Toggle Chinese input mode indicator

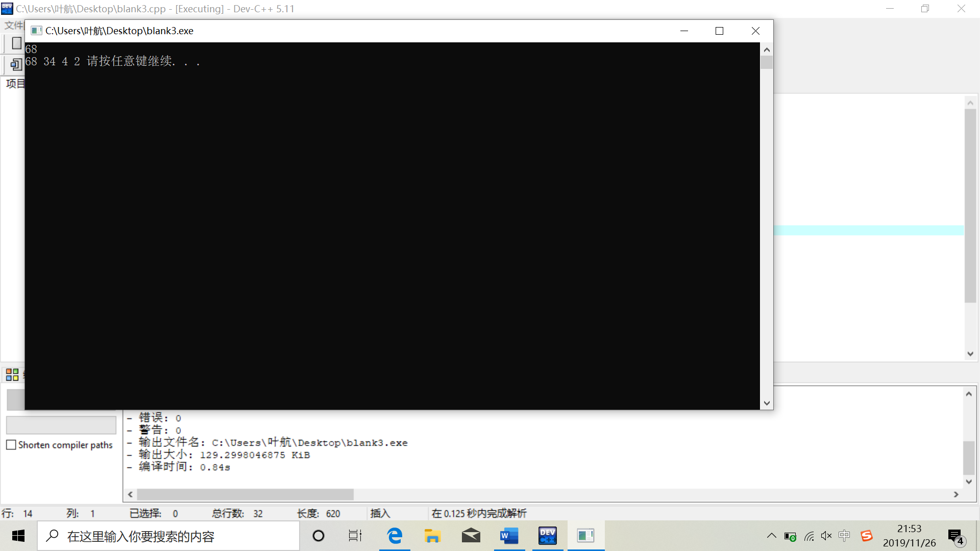pyautogui.click(x=844, y=536)
